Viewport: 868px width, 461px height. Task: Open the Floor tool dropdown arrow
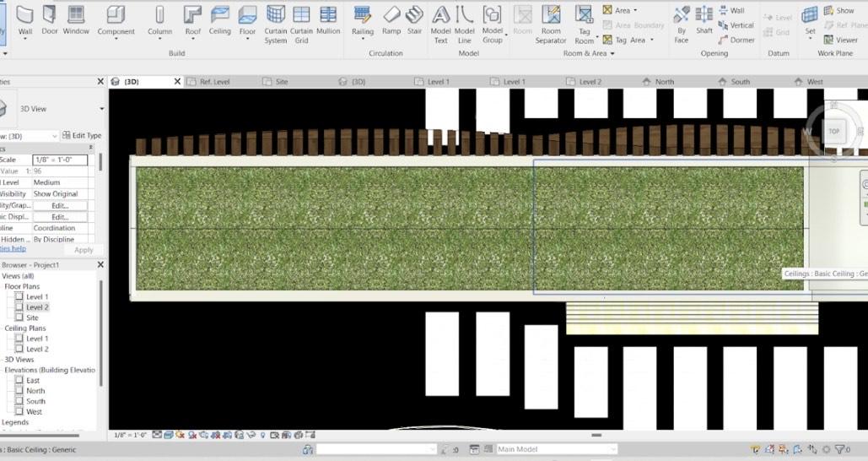pos(247,40)
